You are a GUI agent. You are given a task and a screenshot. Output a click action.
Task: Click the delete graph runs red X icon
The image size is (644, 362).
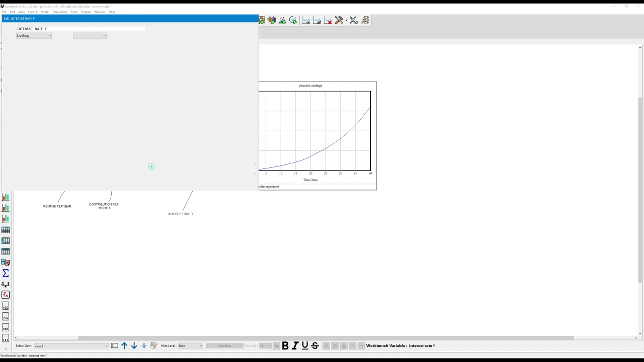click(x=328, y=20)
